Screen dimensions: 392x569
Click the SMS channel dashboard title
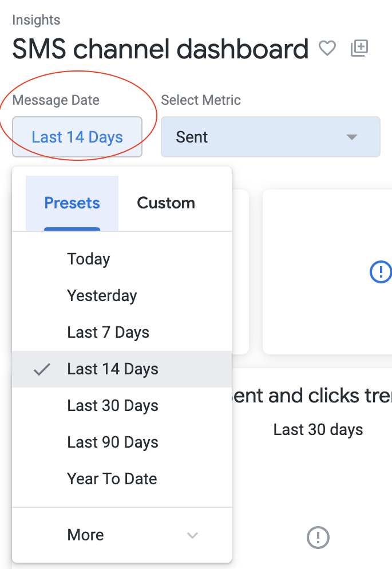[160, 49]
